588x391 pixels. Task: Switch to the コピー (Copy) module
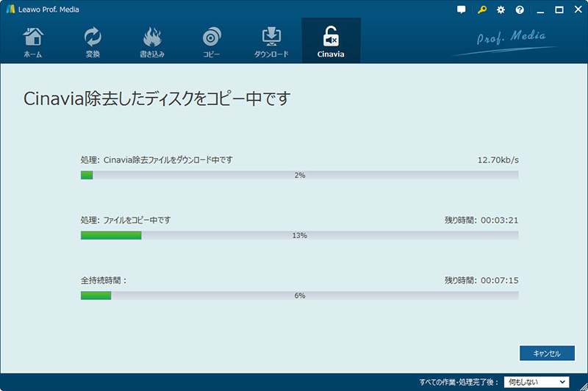(212, 42)
